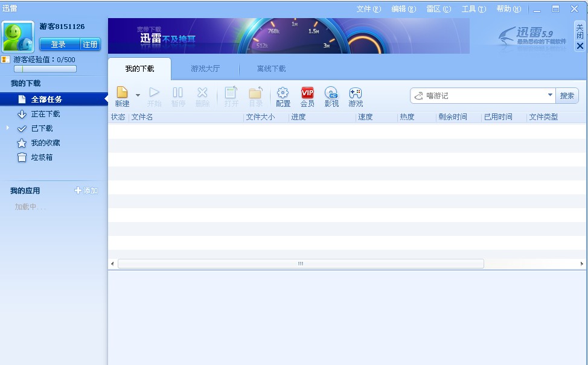Maximize the 迅雷 window
588x365 pixels.
[x=556, y=8]
